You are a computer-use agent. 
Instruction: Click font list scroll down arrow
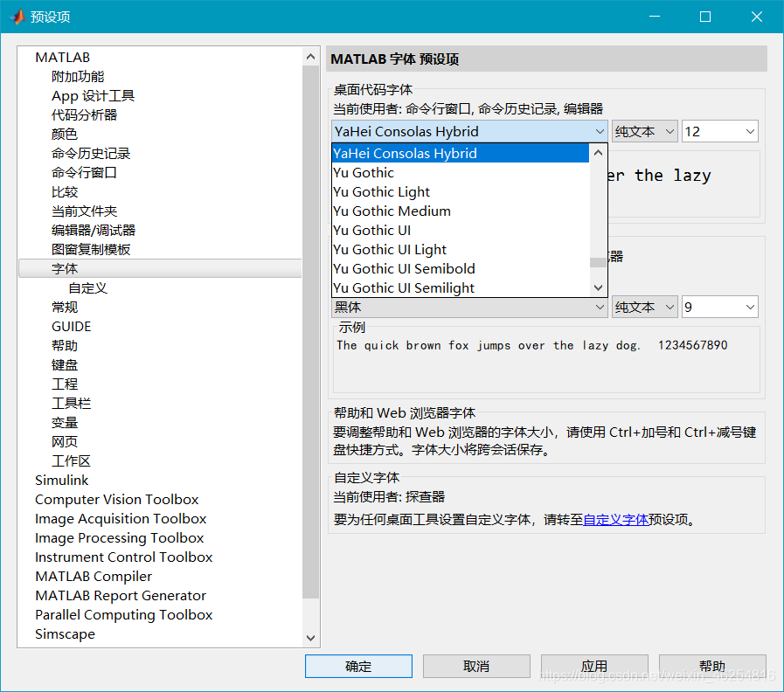click(598, 287)
